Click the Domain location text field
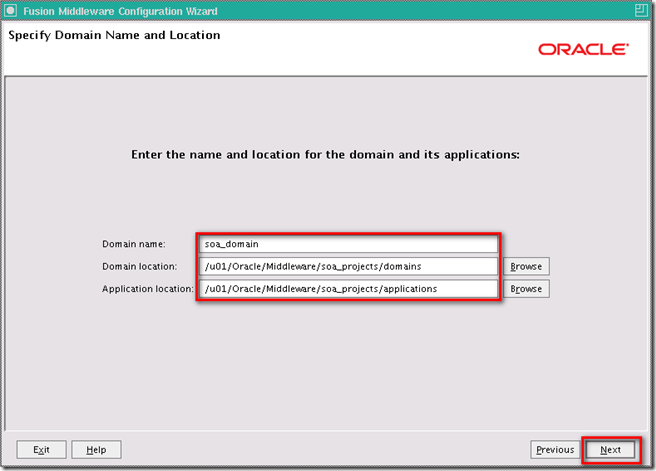 coord(348,266)
